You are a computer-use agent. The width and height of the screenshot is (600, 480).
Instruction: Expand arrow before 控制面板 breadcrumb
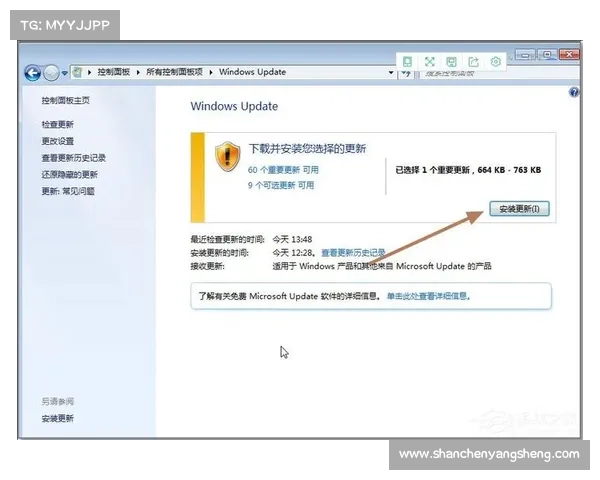90,72
